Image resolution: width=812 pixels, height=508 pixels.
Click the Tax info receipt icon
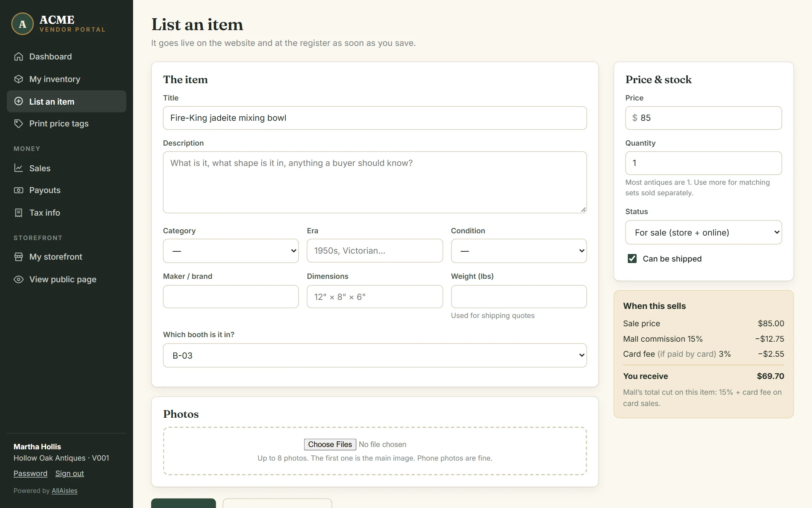coord(18,213)
